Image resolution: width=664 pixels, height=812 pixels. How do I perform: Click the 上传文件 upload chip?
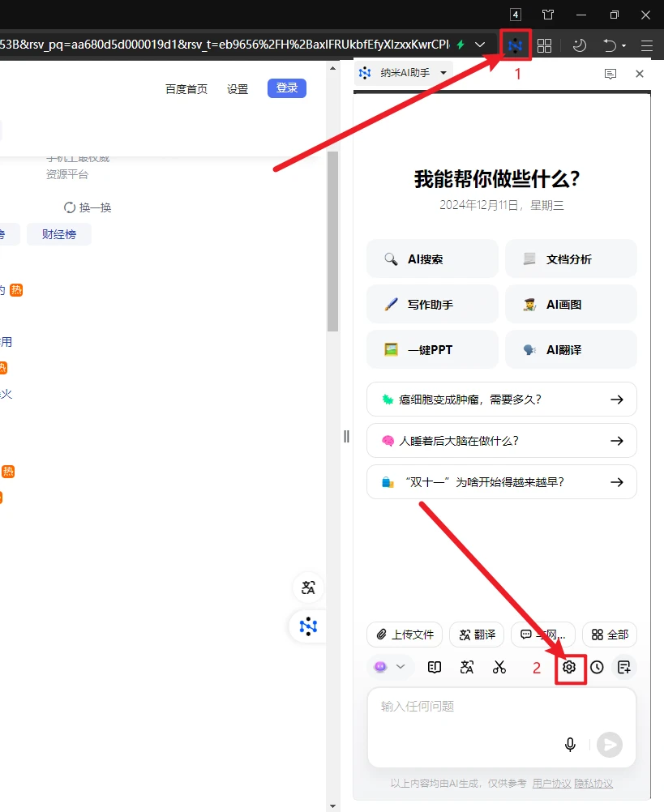coord(405,635)
